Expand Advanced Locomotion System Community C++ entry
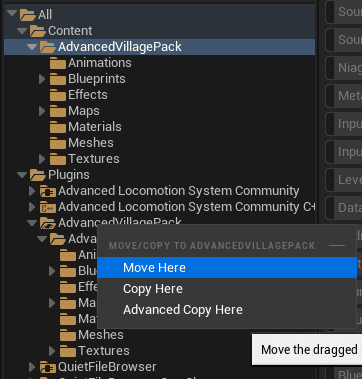 point(32,207)
